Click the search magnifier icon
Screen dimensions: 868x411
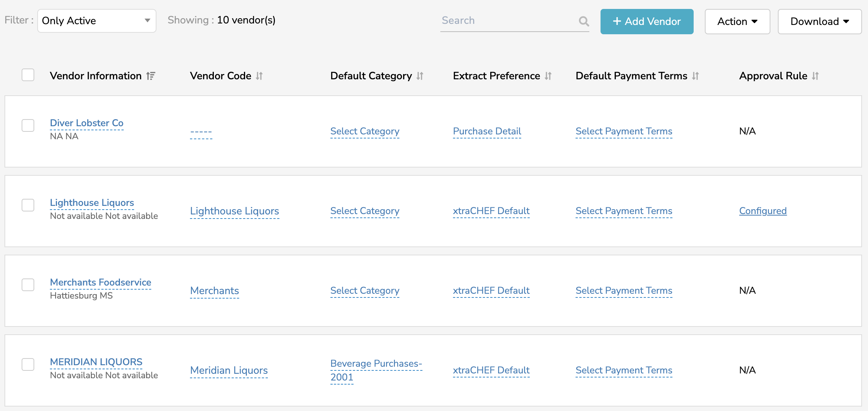coord(584,21)
